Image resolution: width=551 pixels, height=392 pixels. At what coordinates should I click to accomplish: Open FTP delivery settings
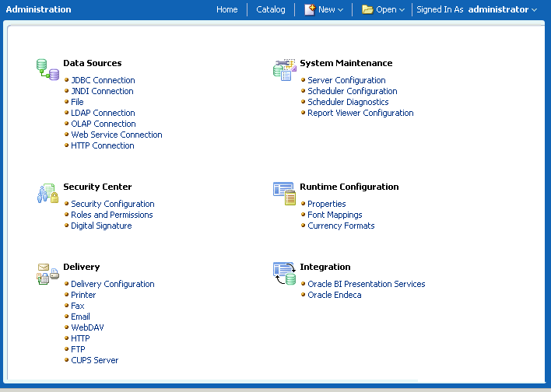pyautogui.click(x=78, y=349)
